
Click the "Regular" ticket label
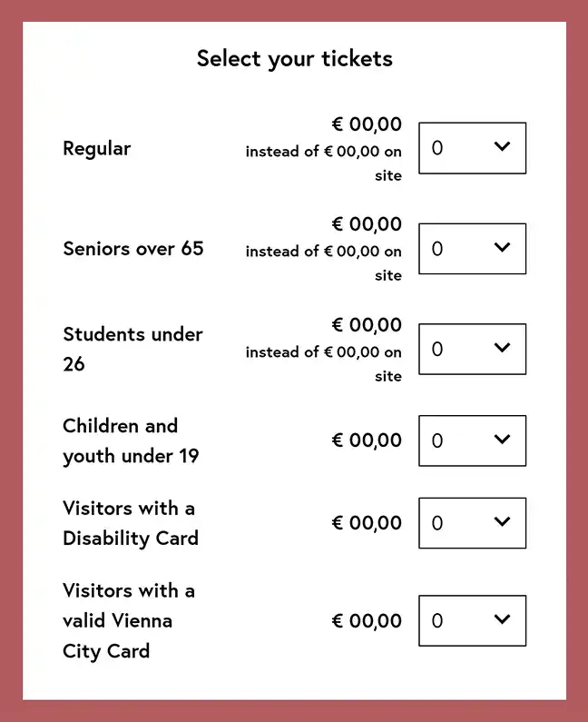click(x=97, y=148)
